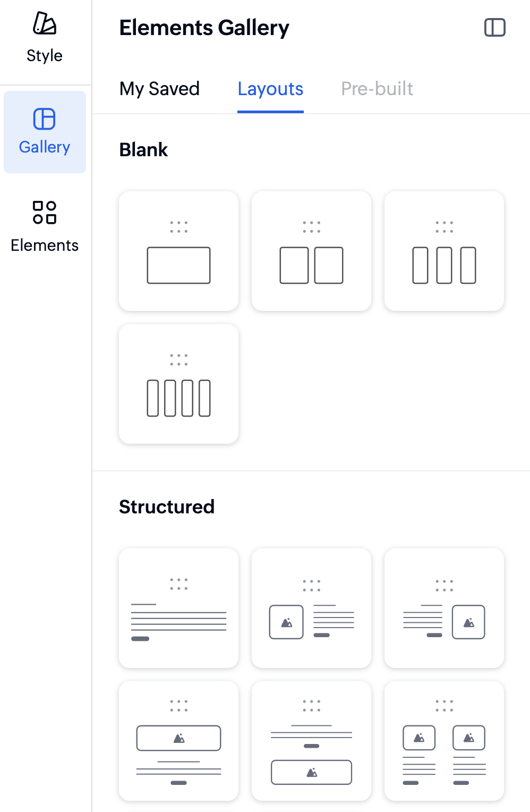The height and width of the screenshot is (812, 530).
Task: Pick the text-above-image structured layout
Action: pos(311,741)
